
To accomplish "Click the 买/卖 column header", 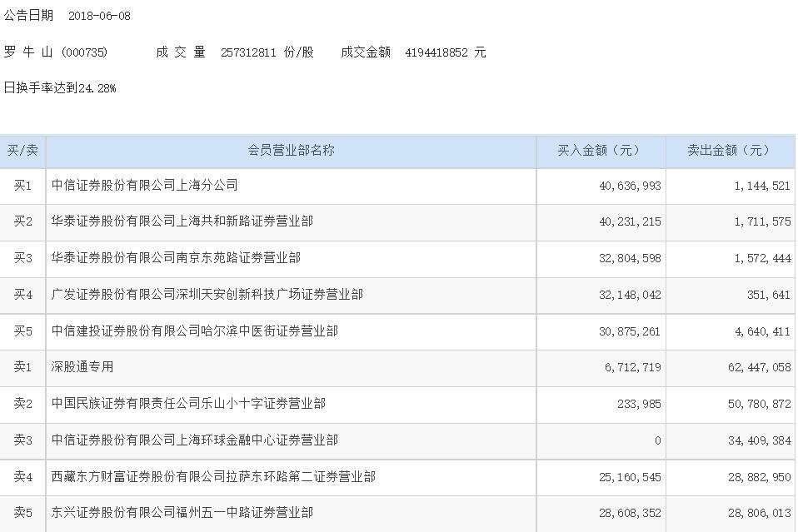I will tap(22, 150).
